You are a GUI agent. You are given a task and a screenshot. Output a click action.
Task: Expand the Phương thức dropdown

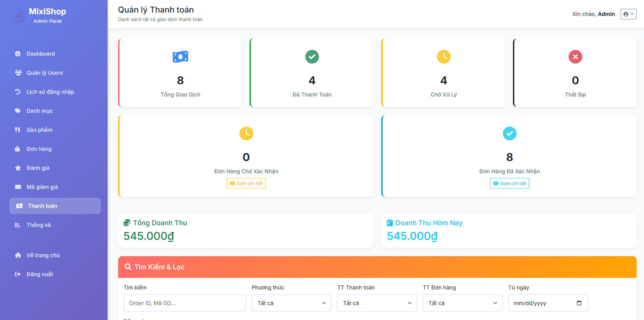[x=291, y=303]
